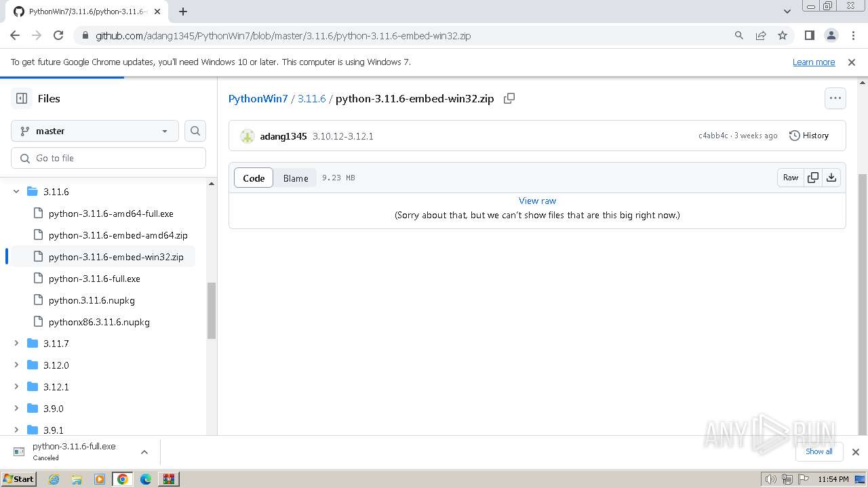The image size is (868, 488).
Task: Close the downloads bar
Action: pyautogui.click(x=856, y=452)
